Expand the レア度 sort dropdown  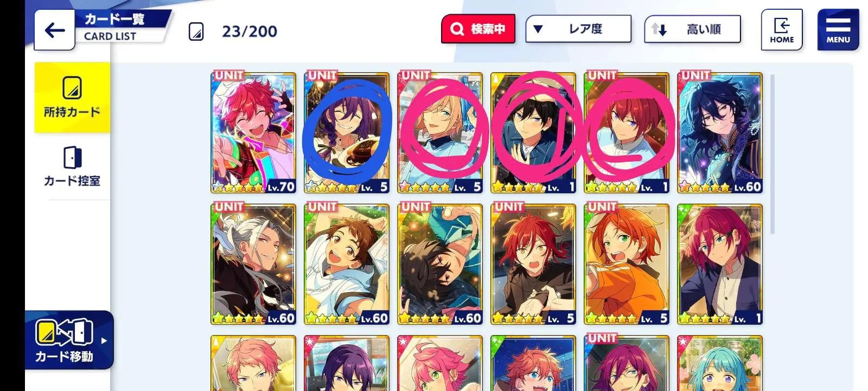578,29
